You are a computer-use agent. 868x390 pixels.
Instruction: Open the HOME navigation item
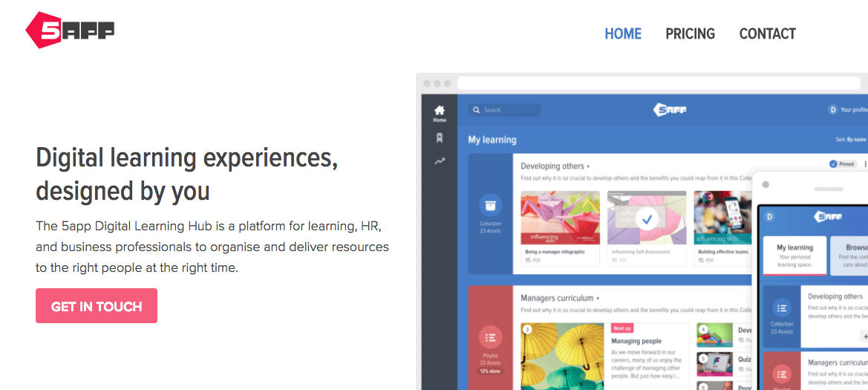click(623, 33)
